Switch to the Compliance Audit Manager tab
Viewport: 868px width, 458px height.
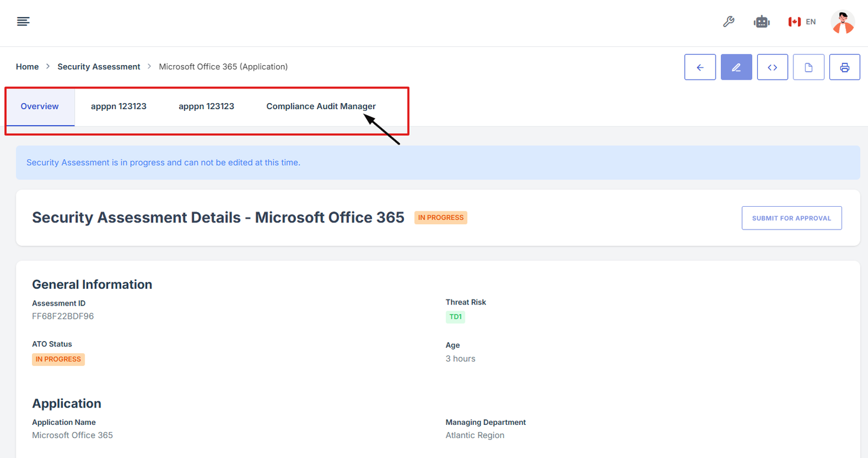click(321, 106)
